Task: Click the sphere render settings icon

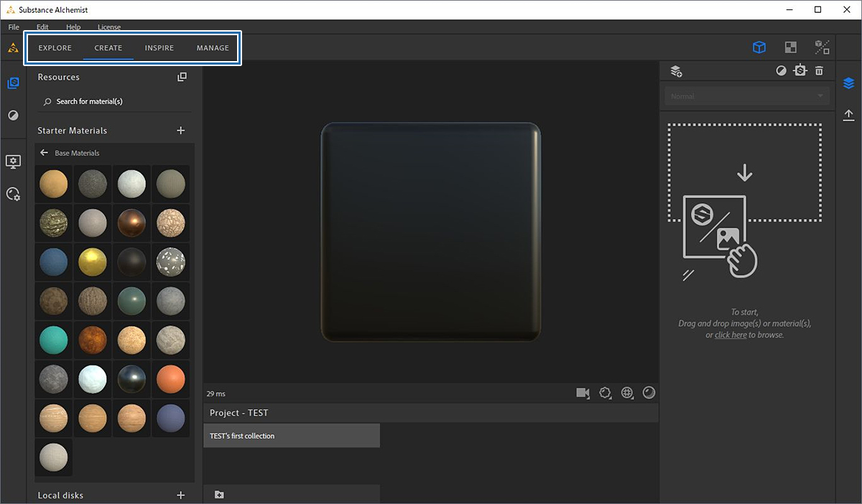Action: pyautogui.click(x=649, y=393)
